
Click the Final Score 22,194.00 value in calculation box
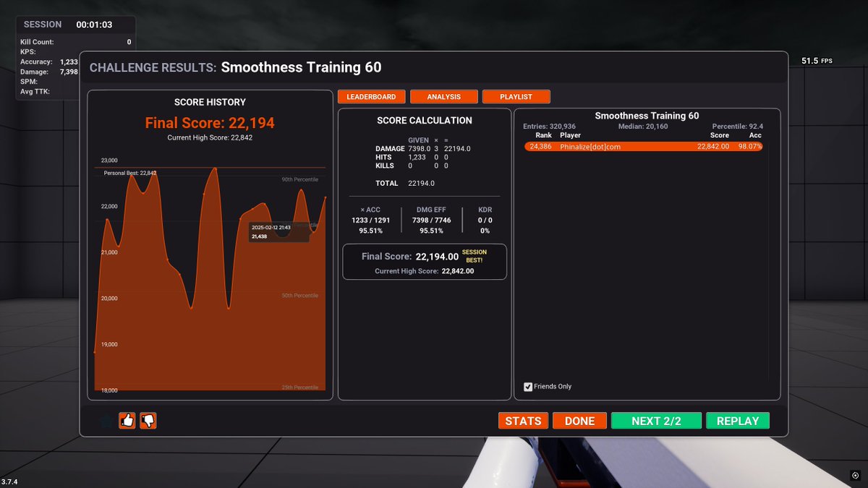pyautogui.click(x=437, y=257)
